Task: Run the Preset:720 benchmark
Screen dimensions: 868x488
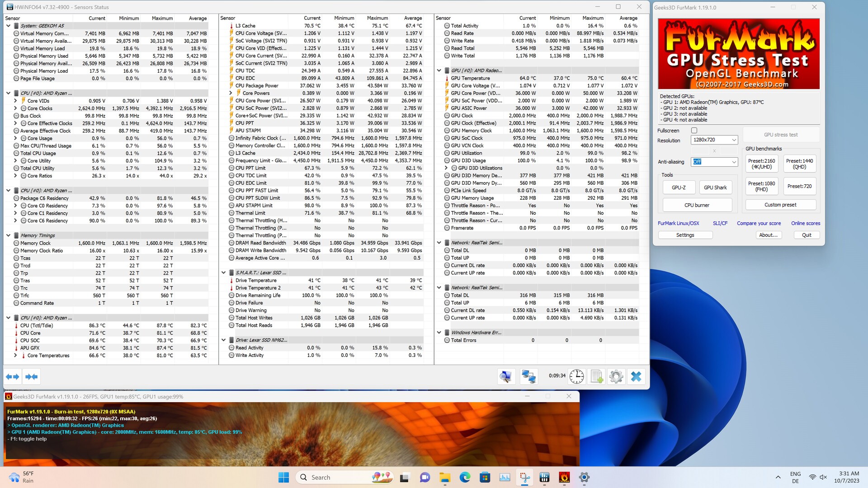Action: click(x=799, y=186)
